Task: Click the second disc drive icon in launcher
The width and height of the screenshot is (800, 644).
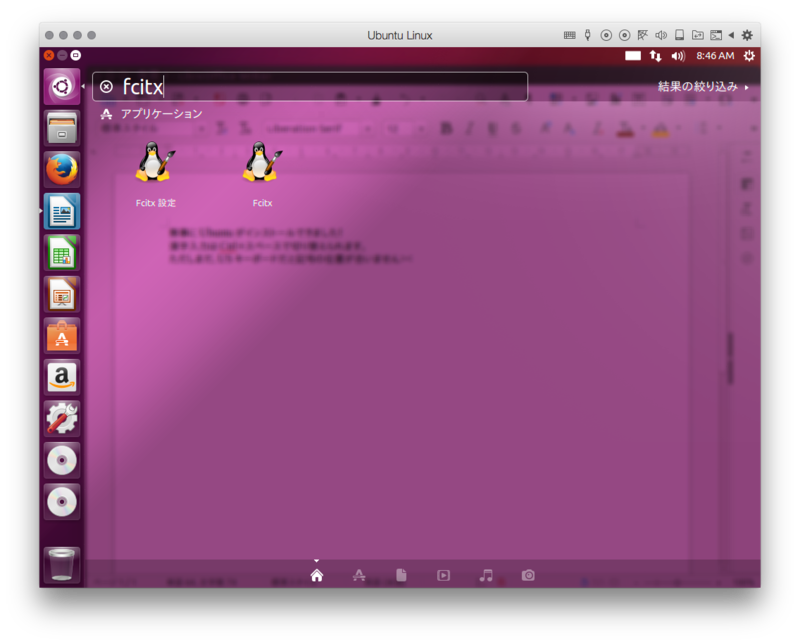Action: 62,502
